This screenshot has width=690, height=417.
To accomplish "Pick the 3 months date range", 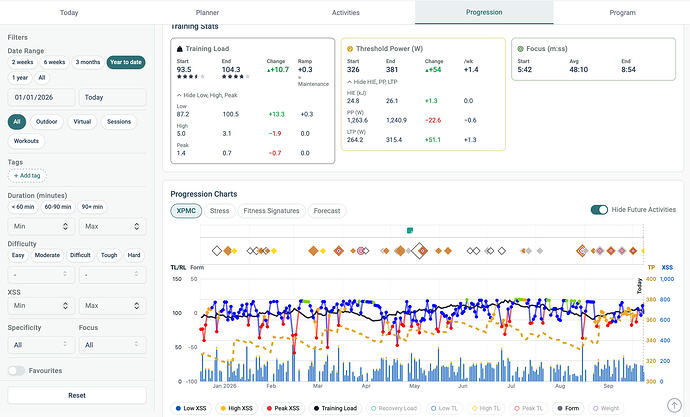I will tap(88, 62).
